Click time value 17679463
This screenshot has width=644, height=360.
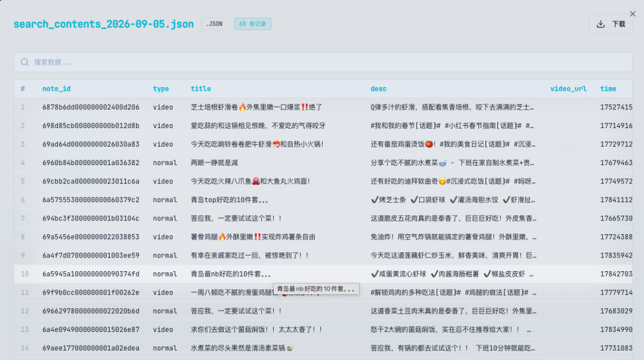click(x=616, y=163)
